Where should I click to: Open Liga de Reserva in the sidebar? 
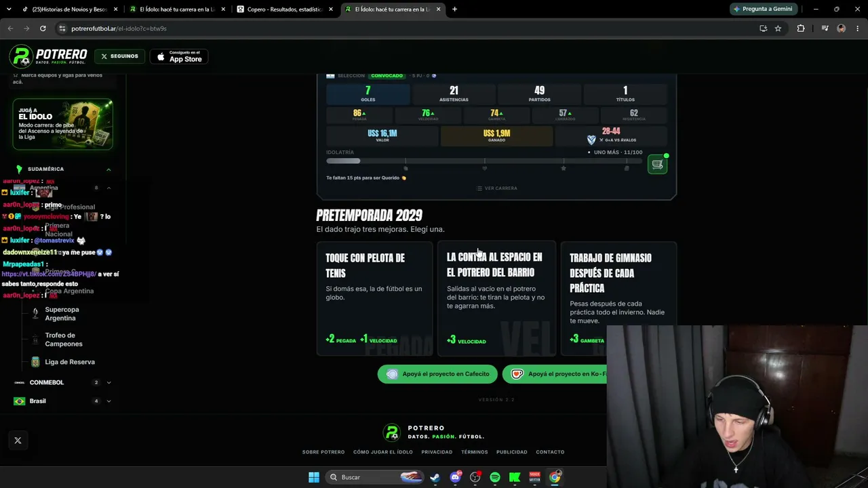click(70, 362)
